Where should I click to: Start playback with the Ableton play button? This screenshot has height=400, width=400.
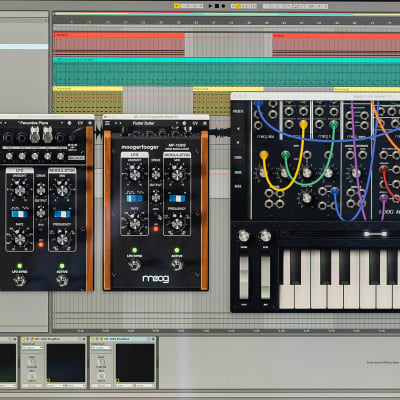coord(210,6)
